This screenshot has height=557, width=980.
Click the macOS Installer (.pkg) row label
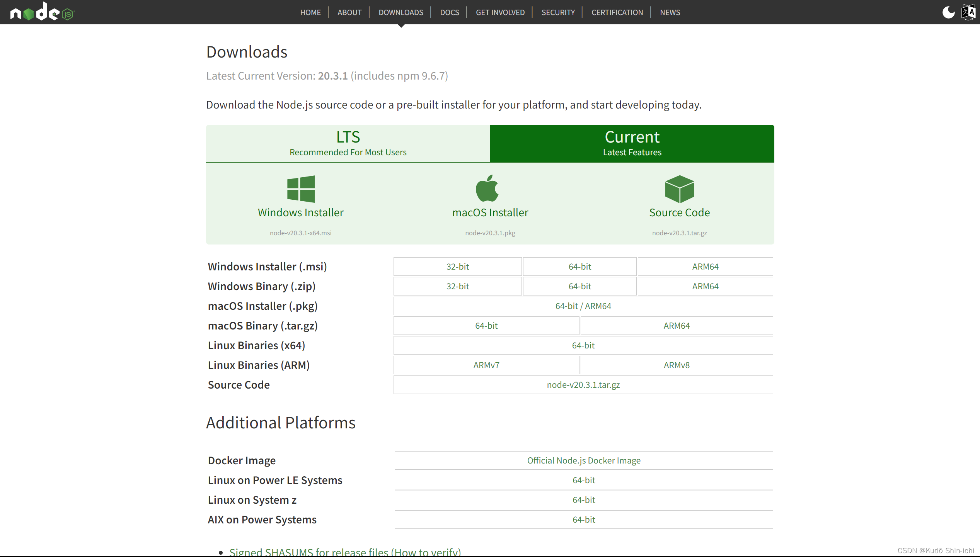click(262, 306)
